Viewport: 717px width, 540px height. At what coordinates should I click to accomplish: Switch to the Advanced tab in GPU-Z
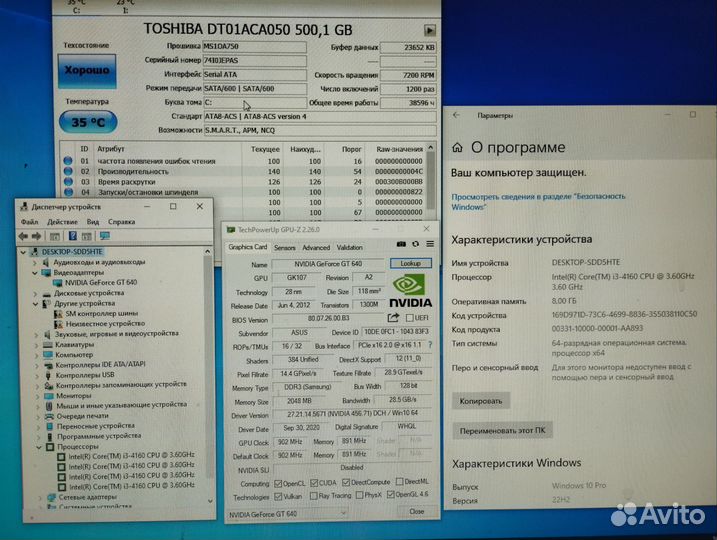(x=316, y=247)
